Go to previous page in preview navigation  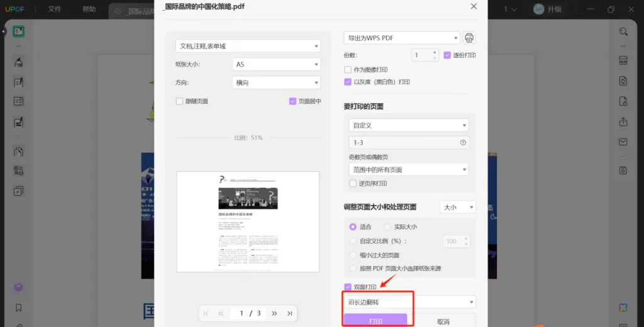[221, 313]
